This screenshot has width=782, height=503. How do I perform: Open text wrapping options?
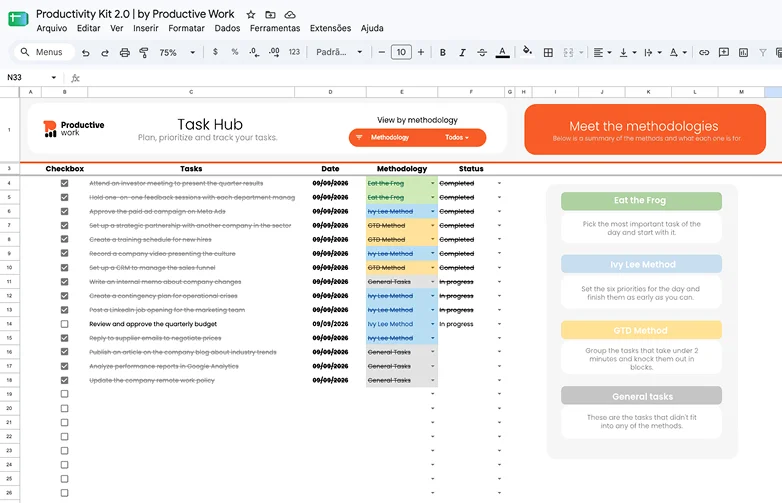[652, 52]
